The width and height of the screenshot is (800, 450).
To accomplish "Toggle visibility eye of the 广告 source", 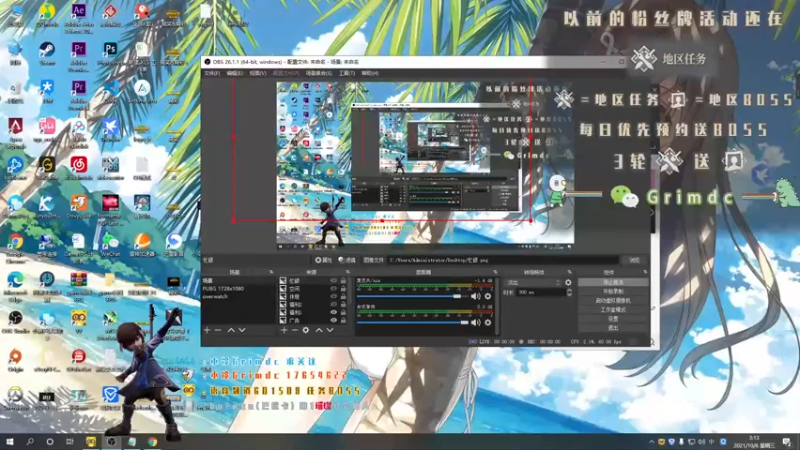I will (334, 320).
